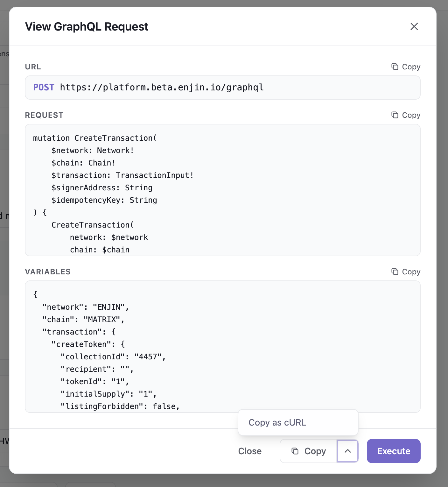Close the View GraphQL Request dialog with X
Screen dimensions: 448x487
click(x=414, y=26)
